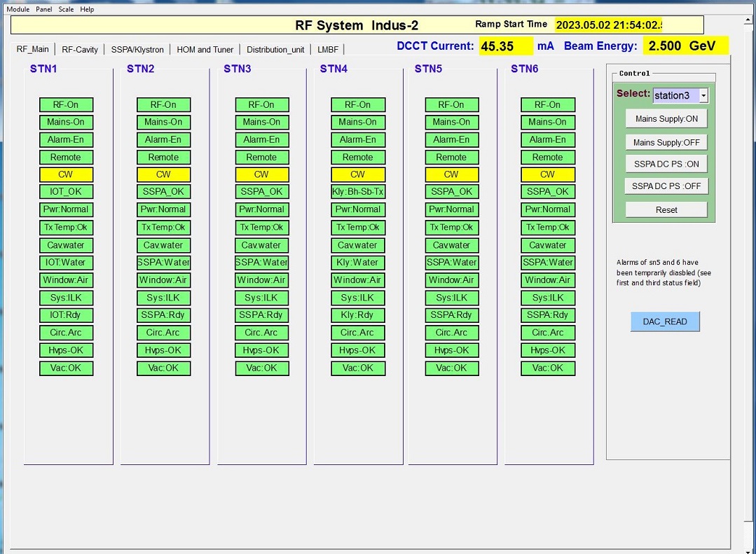756x554 pixels.
Task: Click STN5 Tx Temp:Ok indicator
Action: click(x=452, y=227)
